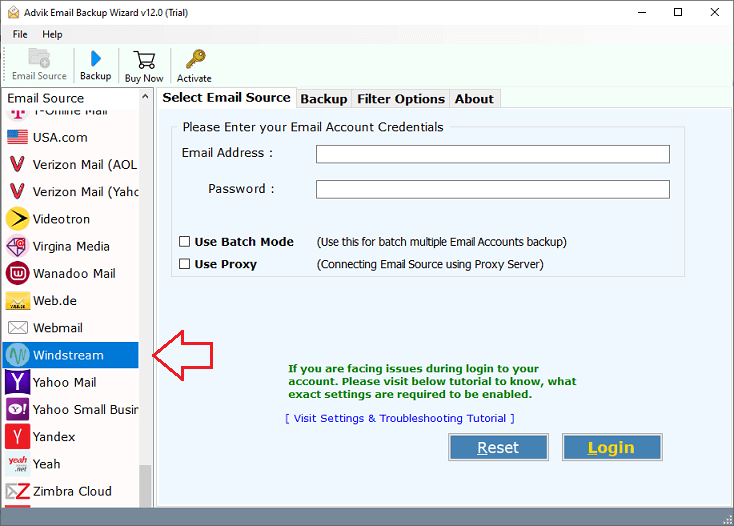Select Webmail entry text
The height and width of the screenshot is (526, 734).
click(58, 328)
